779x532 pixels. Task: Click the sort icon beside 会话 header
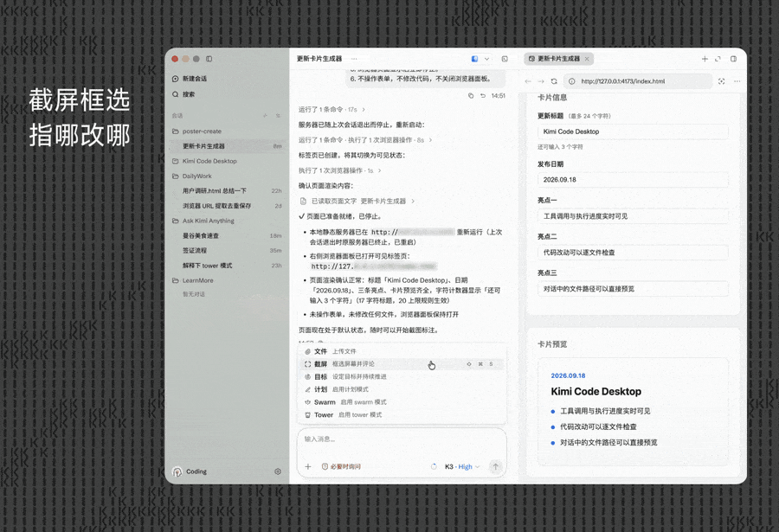[278, 116]
